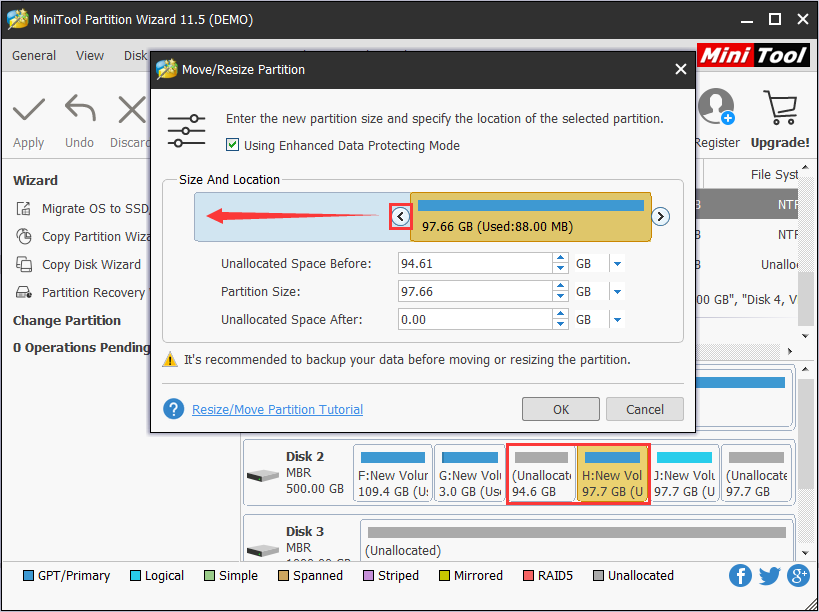
Task: Click Cancel in resize dialog
Action: point(645,409)
